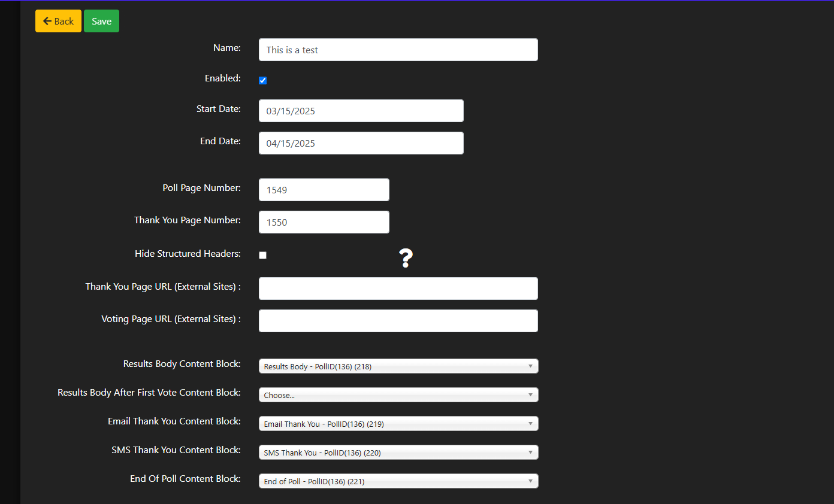Image resolution: width=834 pixels, height=504 pixels.
Task: Expand Results Body After First Vote dropdown
Action: click(x=398, y=395)
